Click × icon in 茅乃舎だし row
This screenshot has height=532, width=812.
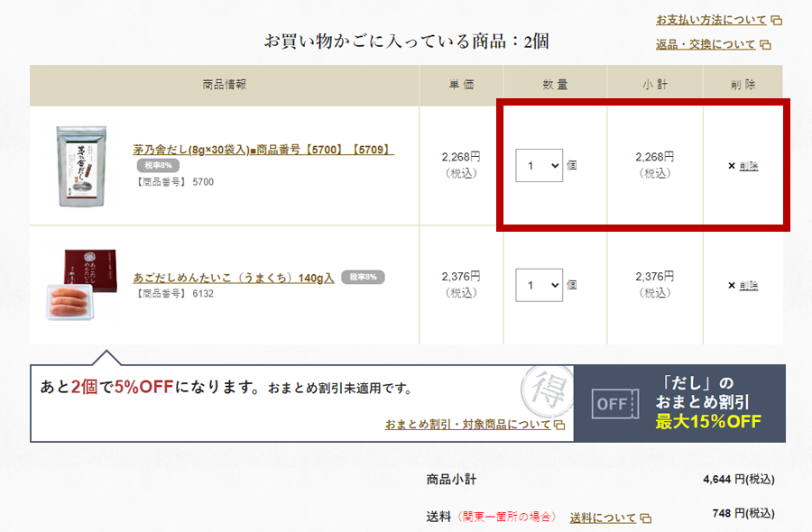click(x=731, y=166)
